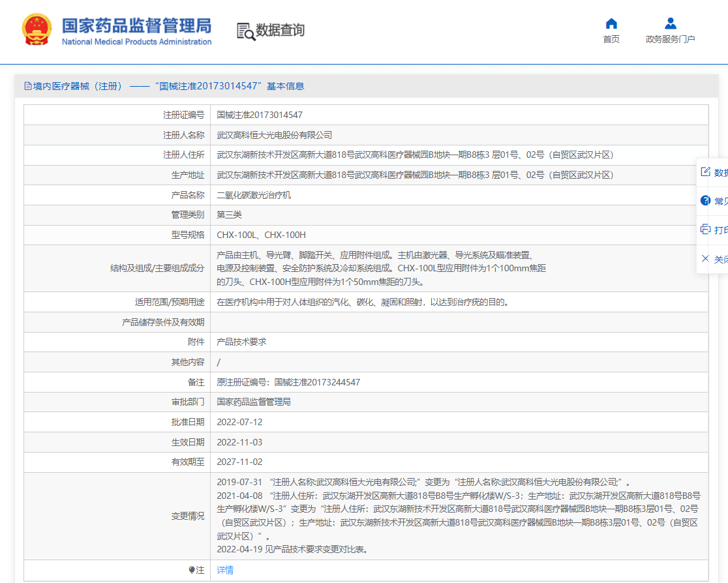Click the question mark help icon
The height and width of the screenshot is (583, 728).
705,200
